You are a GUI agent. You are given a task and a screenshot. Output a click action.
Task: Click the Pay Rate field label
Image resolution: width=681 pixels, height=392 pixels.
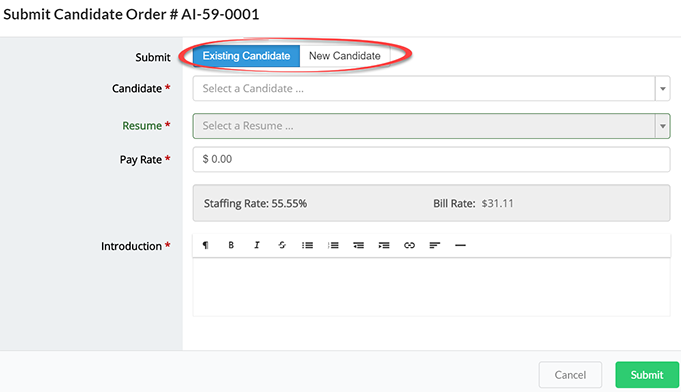(x=141, y=160)
